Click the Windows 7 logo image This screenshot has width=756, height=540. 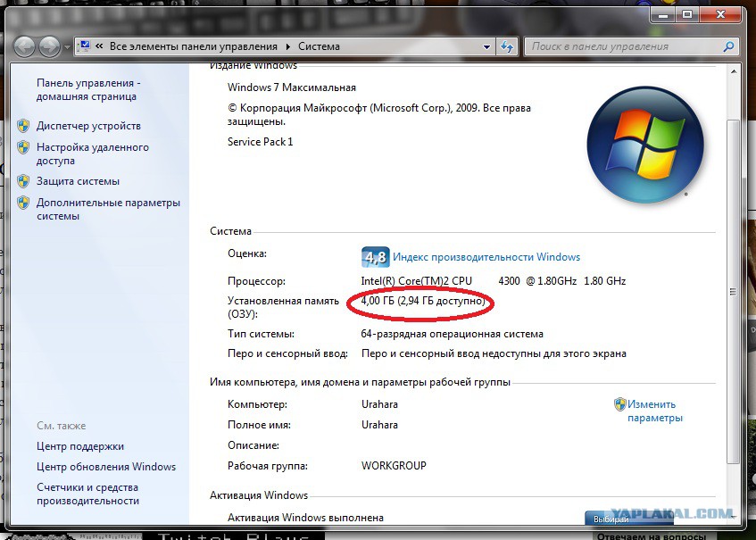[645, 145]
